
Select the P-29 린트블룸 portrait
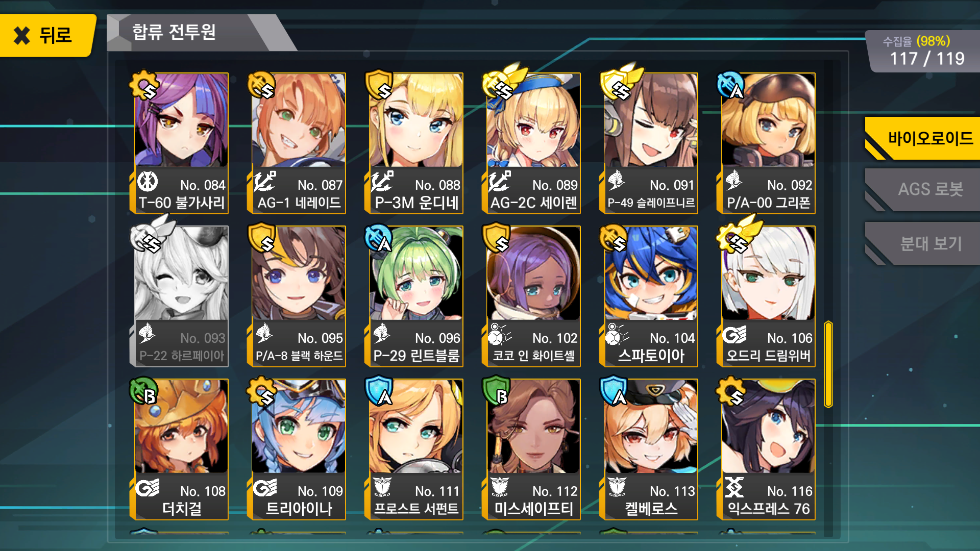[x=416, y=273]
